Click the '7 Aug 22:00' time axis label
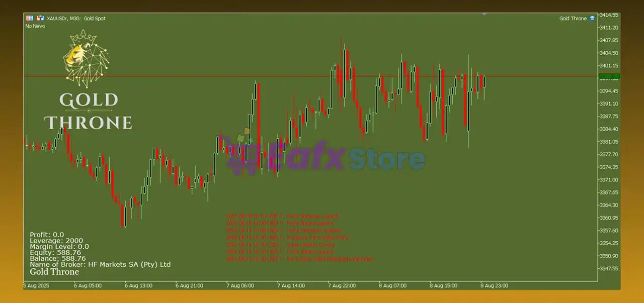The image size is (644, 303). point(342,285)
